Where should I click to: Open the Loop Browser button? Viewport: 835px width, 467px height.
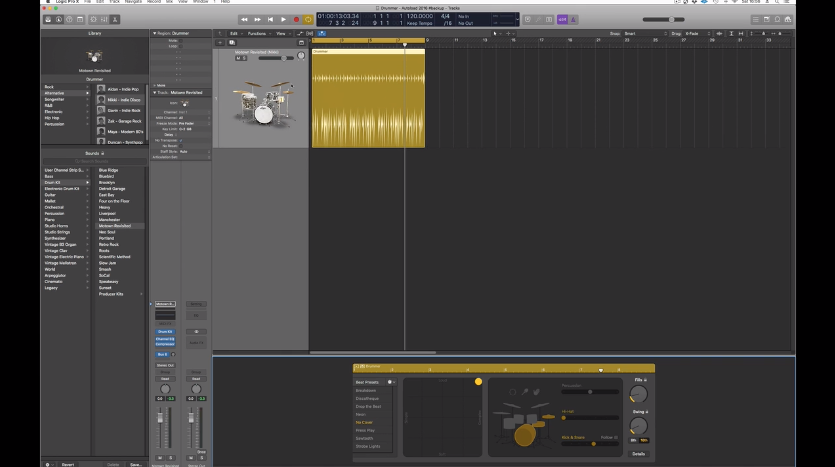[x=777, y=20]
